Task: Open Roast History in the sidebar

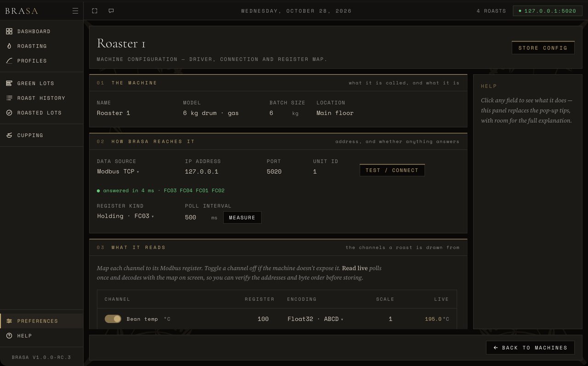Action: (x=41, y=98)
